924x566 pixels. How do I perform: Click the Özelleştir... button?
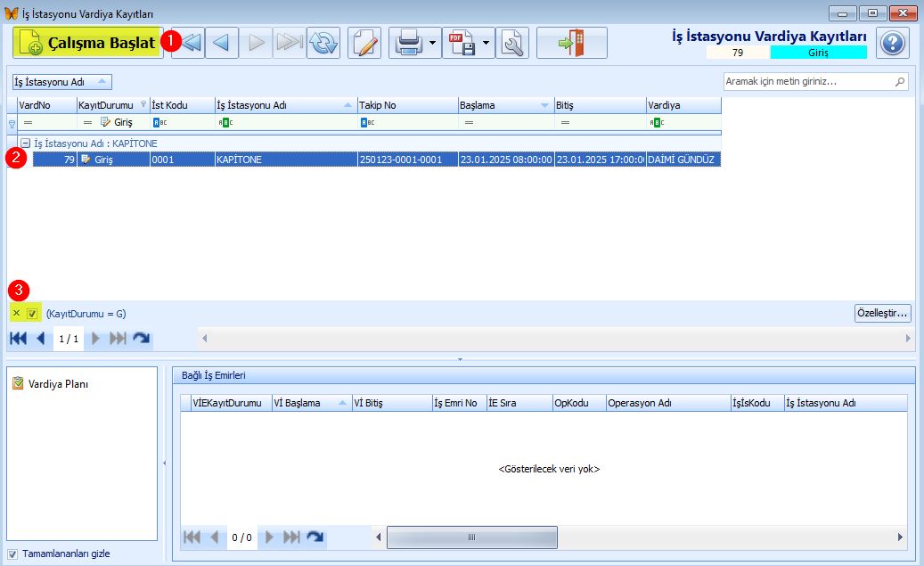[882, 313]
